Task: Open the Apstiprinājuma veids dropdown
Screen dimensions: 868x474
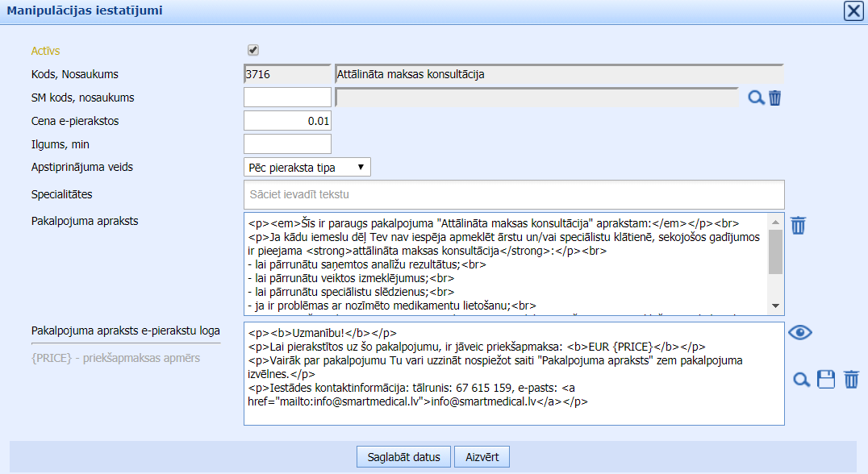Action: (x=307, y=167)
